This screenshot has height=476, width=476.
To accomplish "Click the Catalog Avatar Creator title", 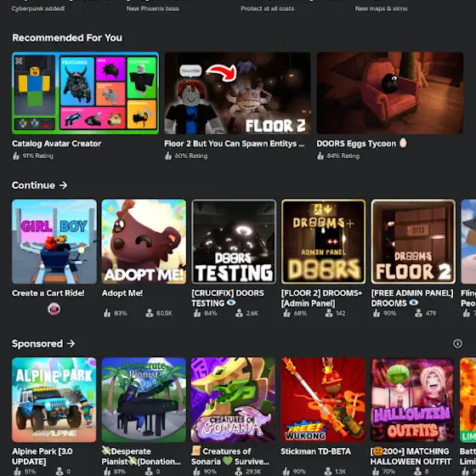I will (56, 144).
